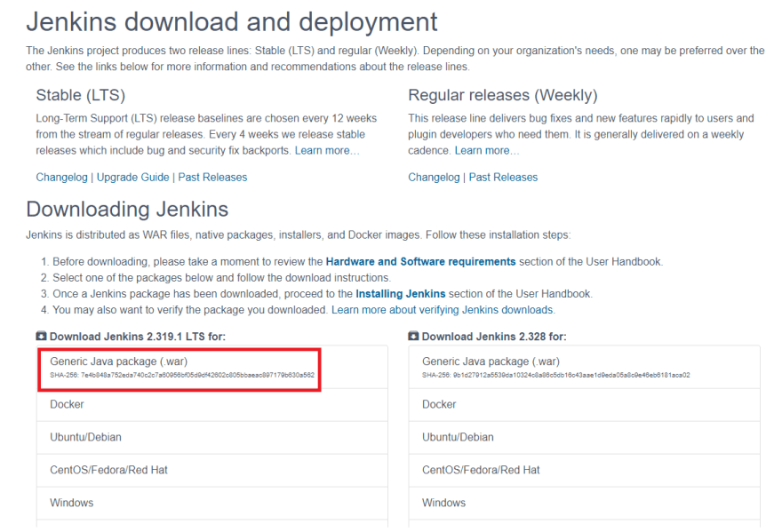Open the Weekly releases Learn more link
Viewport: 782px width, 532px height.
click(x=487, y=151)
